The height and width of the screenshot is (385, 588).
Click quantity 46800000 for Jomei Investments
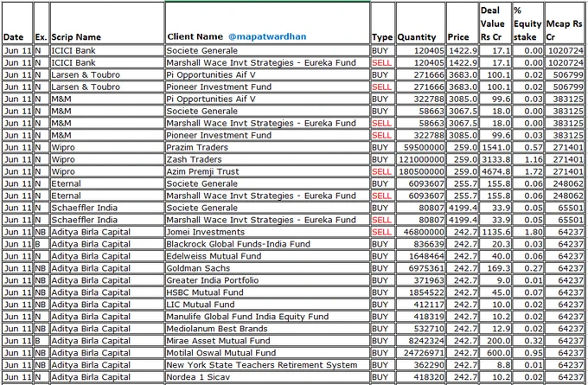tap(420, 232)
